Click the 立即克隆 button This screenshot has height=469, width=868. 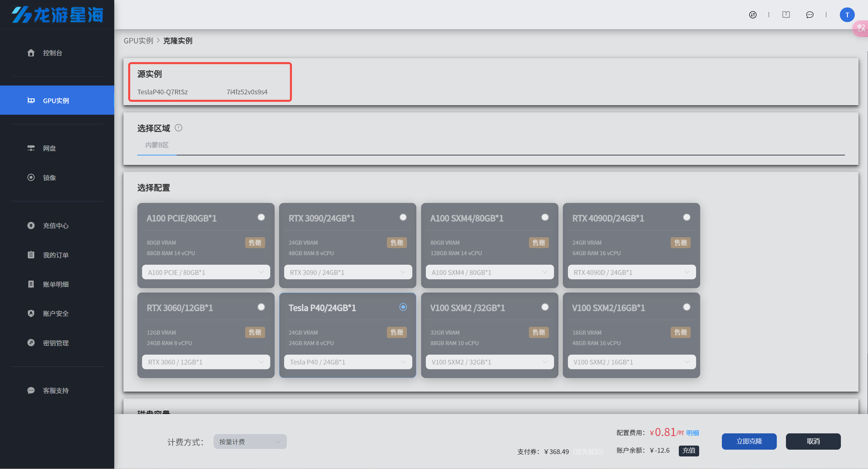[x=749, y=441]
